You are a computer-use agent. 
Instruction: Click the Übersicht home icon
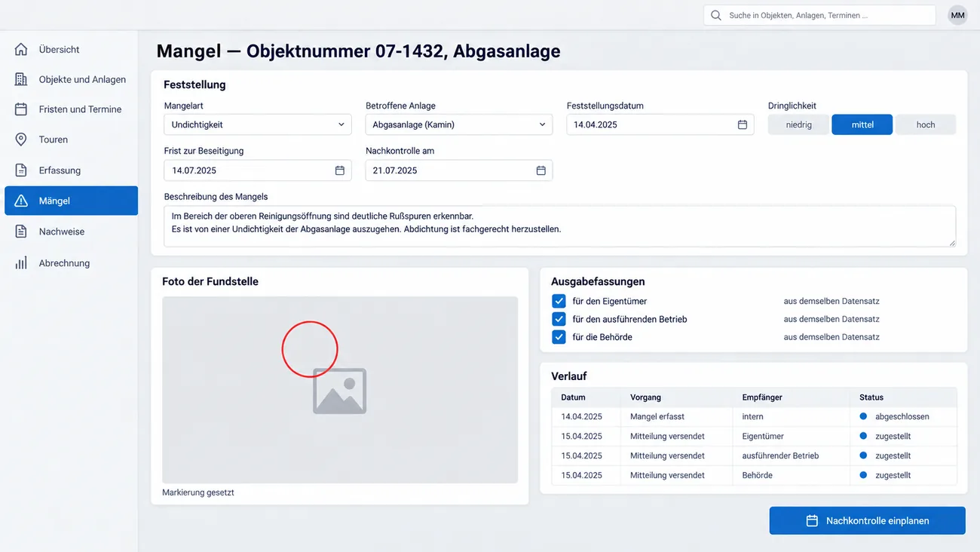(21, 49)
